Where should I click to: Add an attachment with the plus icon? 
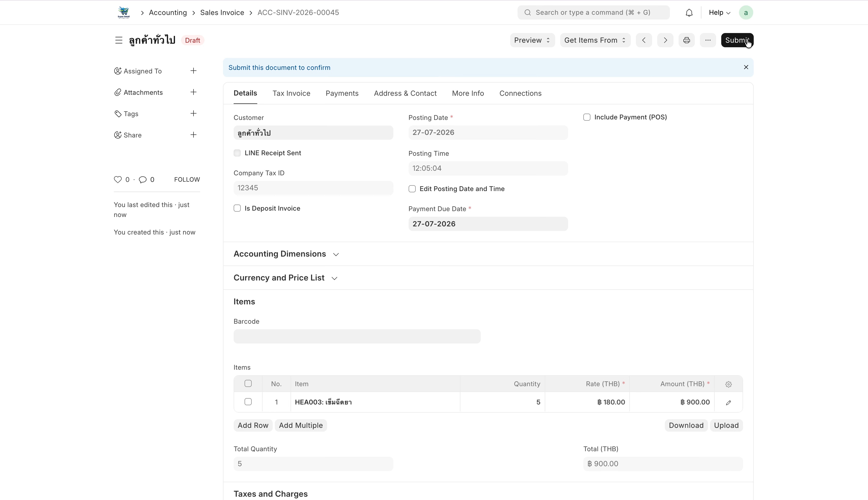[193, 92]
